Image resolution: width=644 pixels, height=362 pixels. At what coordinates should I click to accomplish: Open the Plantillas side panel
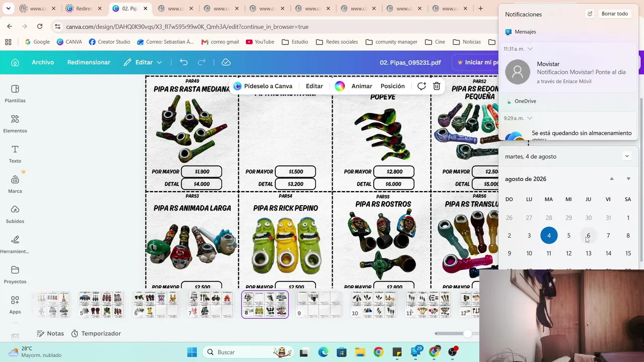(15, 94)
